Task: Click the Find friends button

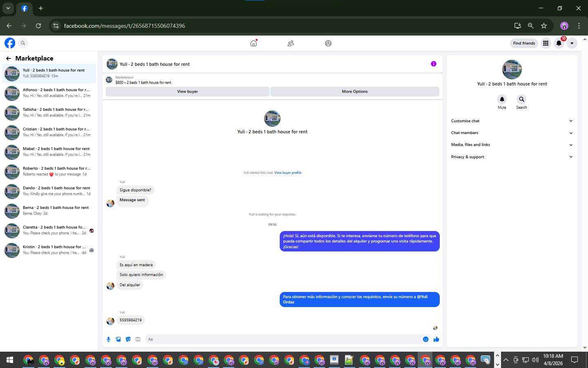Action: [x=524, y=43]
